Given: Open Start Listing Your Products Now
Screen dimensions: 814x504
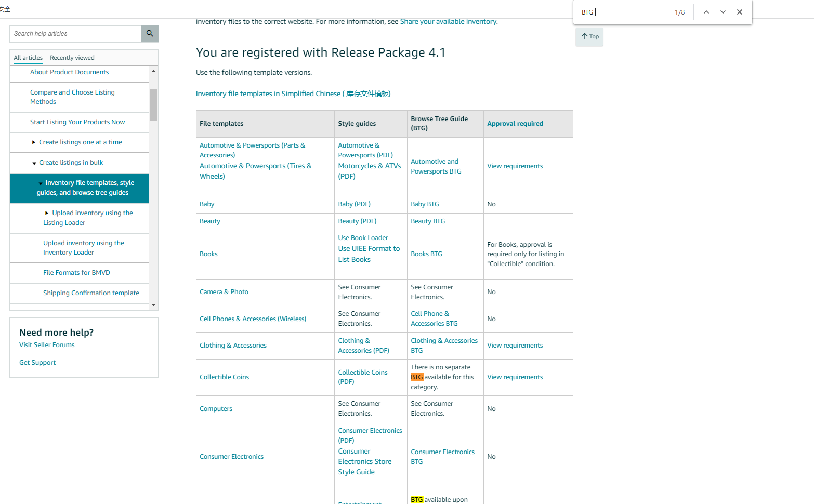Looking at the screenshot, I should tap(77, 122).
